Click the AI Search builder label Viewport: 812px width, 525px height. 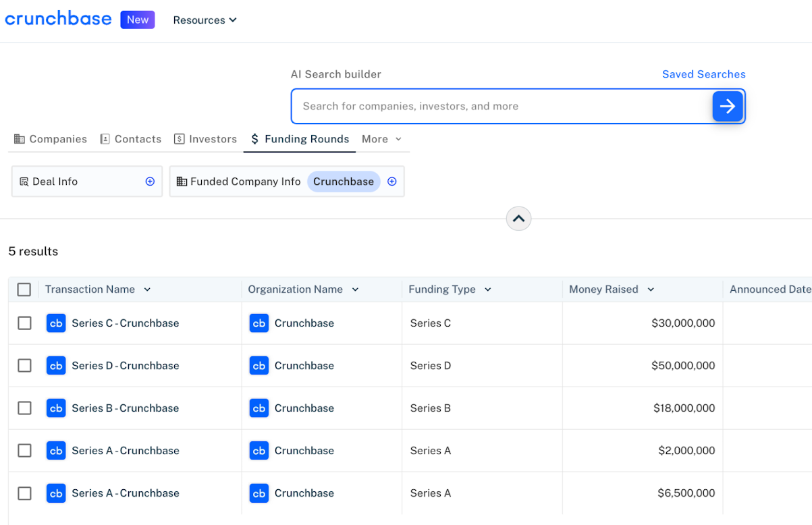coord(336,74)
